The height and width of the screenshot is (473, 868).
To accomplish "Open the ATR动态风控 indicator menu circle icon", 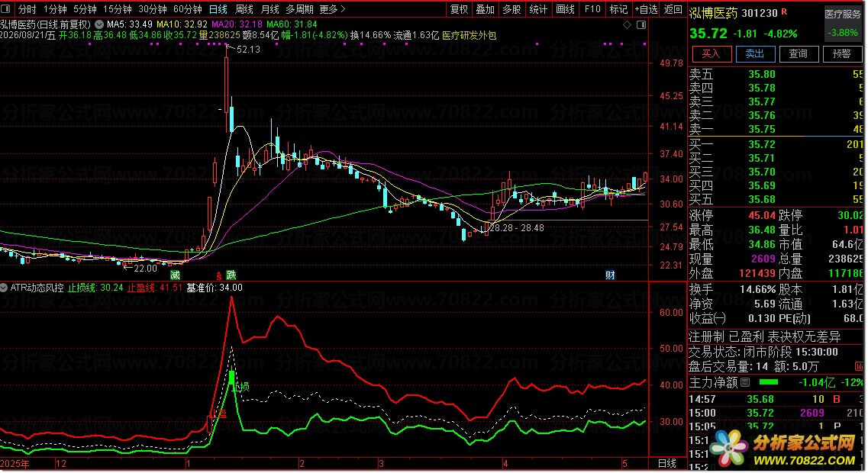I will click(x=5, y=288).
